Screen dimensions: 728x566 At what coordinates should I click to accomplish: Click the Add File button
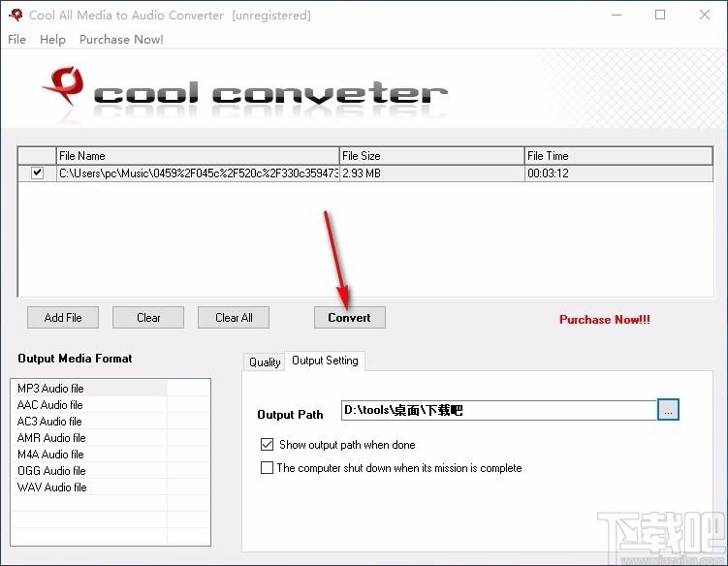click(x=63, y=318)
